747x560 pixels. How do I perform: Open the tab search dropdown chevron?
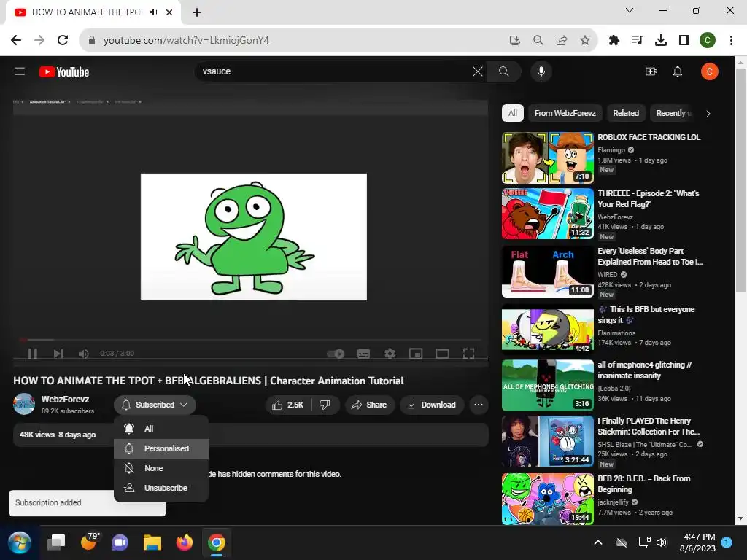coord(630,10)
